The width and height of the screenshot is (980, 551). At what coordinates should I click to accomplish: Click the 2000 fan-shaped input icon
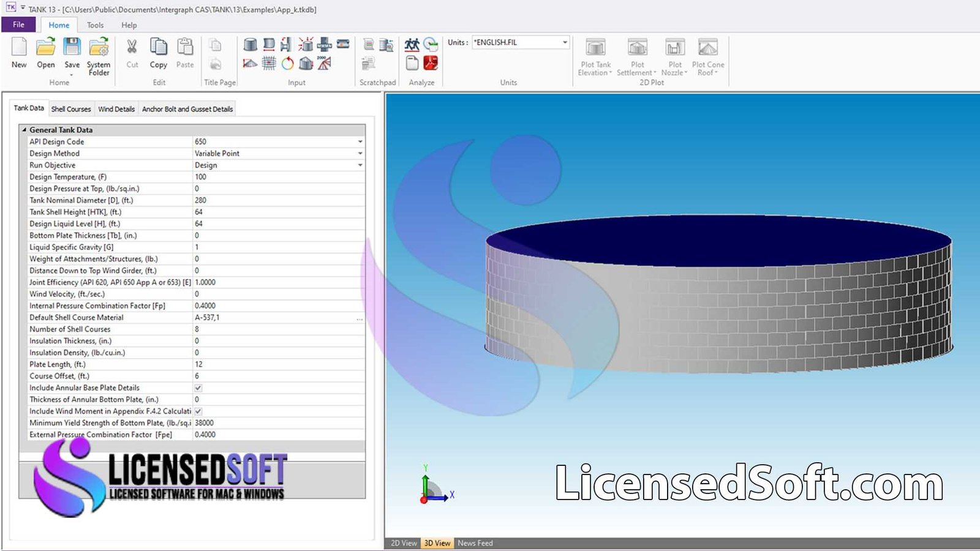[325, 63]
